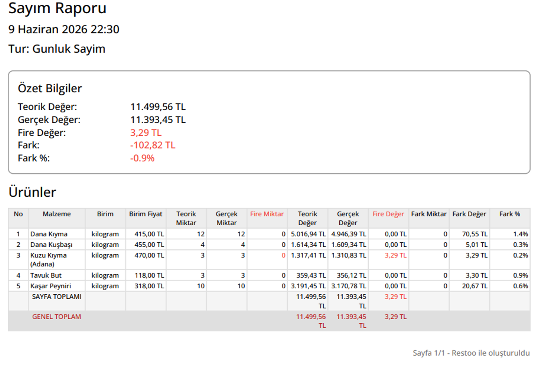
Task: Click unit price 415,00 TL
Action: click(150, 234)
